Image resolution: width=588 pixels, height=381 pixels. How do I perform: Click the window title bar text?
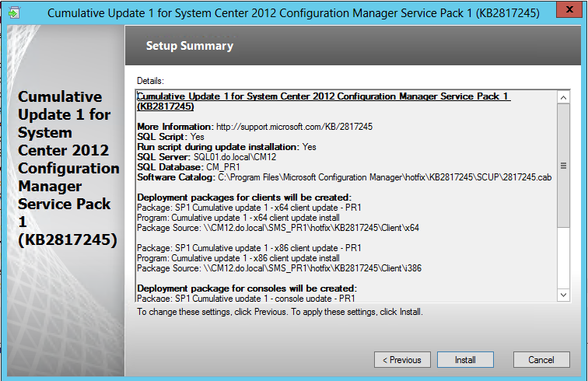pos(293,12)
